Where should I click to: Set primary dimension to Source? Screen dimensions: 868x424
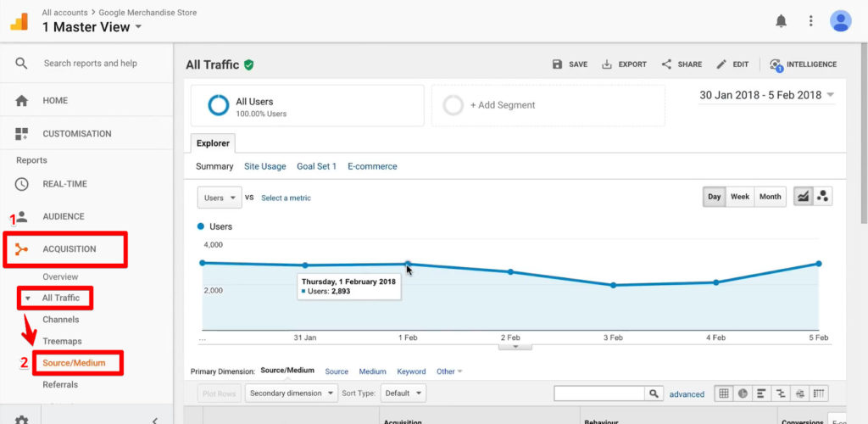coord(337,371)
